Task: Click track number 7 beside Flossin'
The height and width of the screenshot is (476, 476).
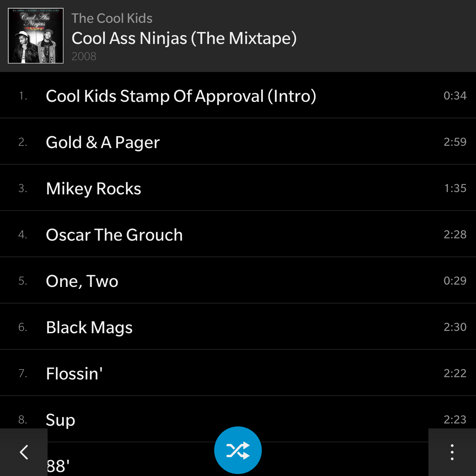Action: click(22, 373)
